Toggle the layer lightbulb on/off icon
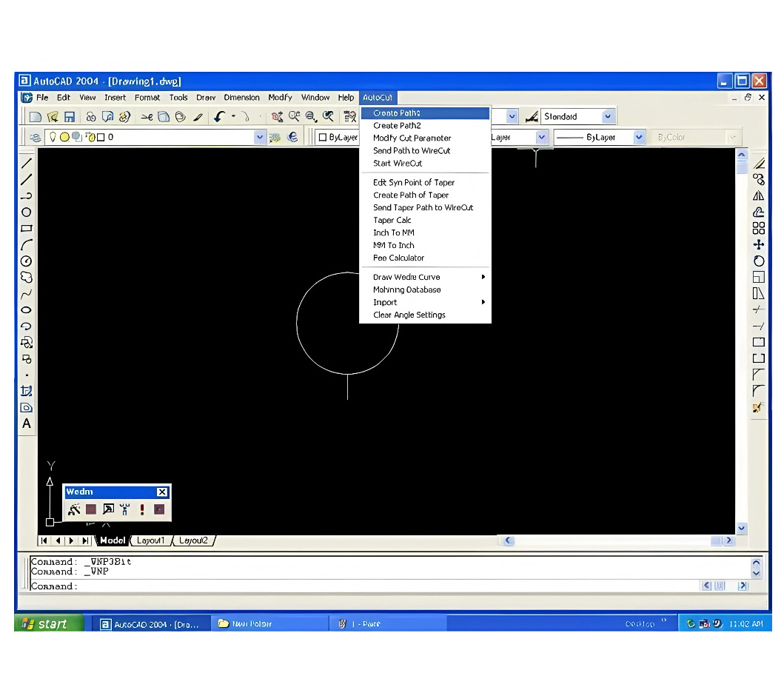 click(53, 136)
